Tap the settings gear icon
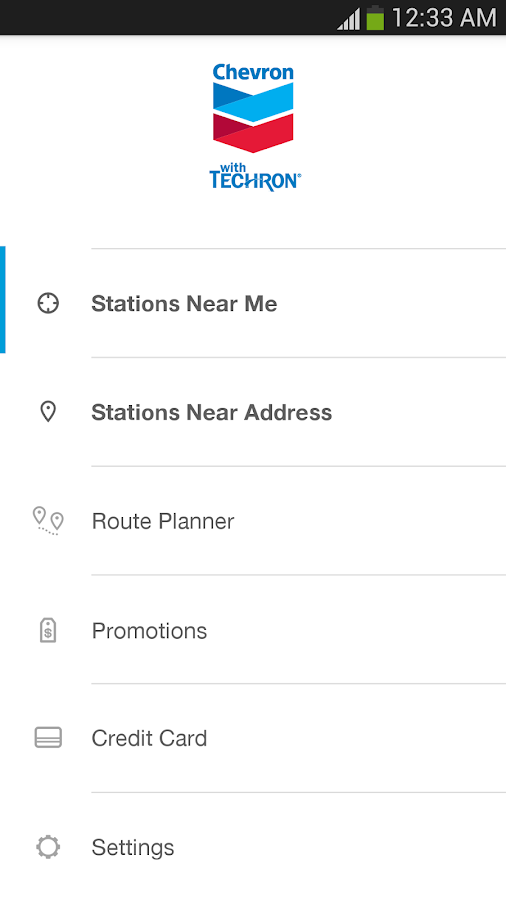The image size is (506, 900). coord(48,847)
